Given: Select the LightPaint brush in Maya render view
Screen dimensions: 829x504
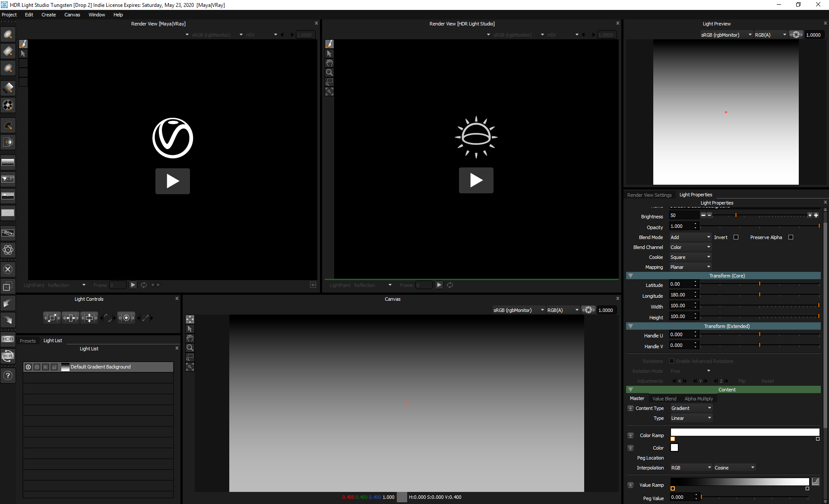Looking at the screenshot, I should (x=23, y=44).
